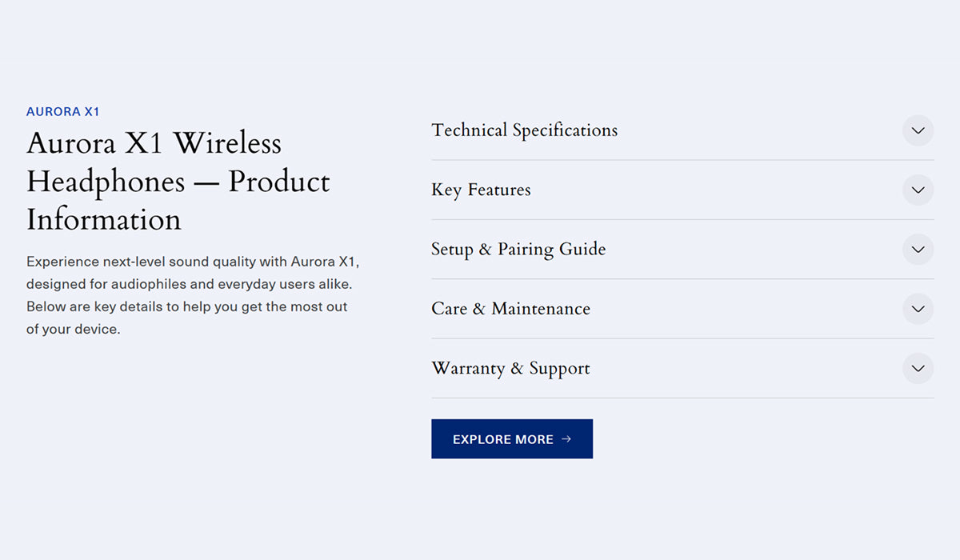
Task: Click the Care & Maintenance chevron icon
Action: (x=918, y=309)
